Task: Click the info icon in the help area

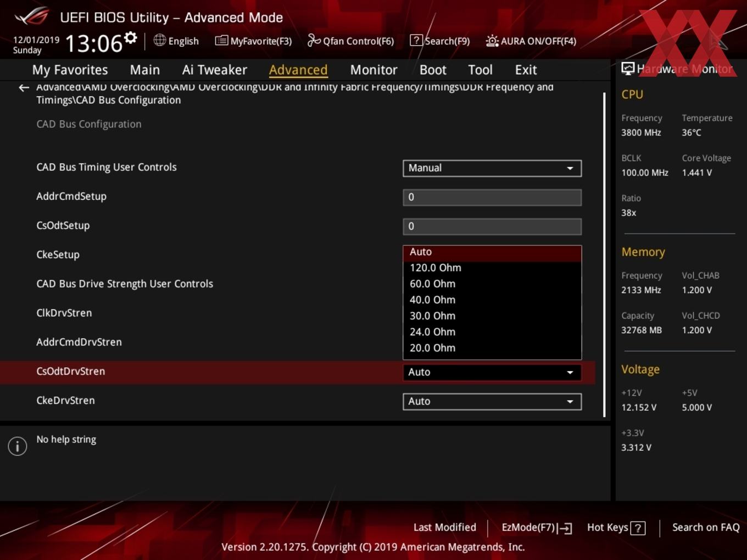Action: pyautogui.click(x=18, y=446)
